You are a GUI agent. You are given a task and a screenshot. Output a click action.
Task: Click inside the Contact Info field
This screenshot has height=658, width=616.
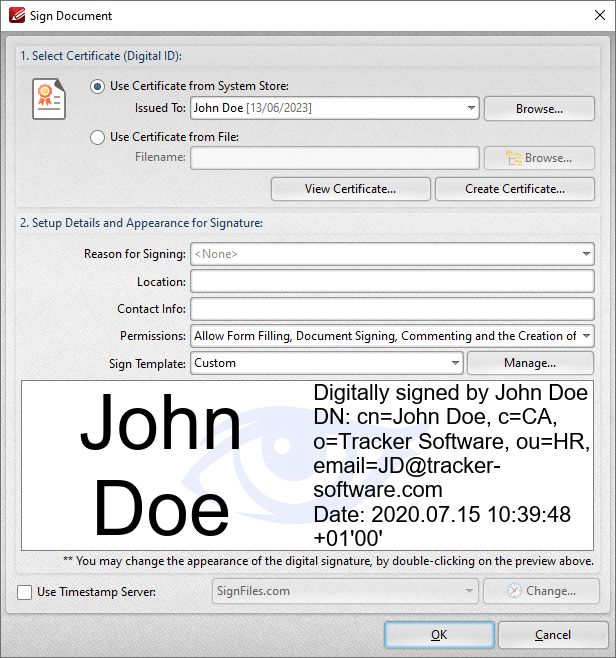[x=392, y=309]
